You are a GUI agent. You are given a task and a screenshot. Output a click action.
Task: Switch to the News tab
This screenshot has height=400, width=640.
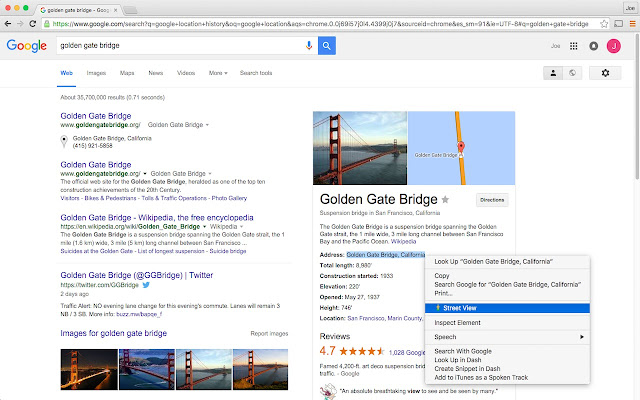pos(156,73)
